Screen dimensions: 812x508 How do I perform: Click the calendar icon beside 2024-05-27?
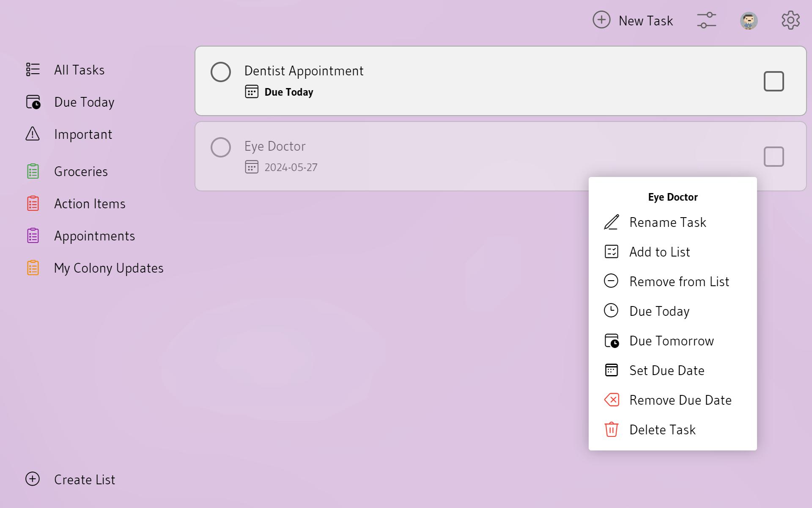pyautogui.click(x=252, y=167)
